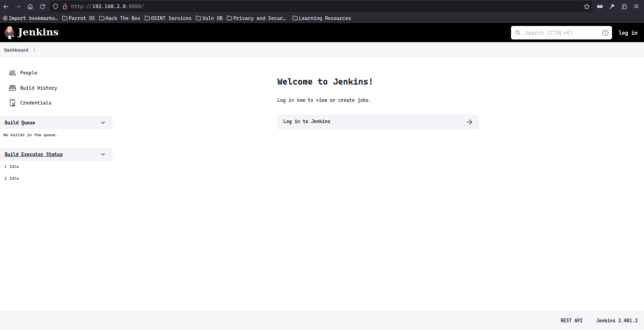The image size is (644, 330).
Task: Click arrow icon on Log in to Jenkins
Action: coord(469,122)
